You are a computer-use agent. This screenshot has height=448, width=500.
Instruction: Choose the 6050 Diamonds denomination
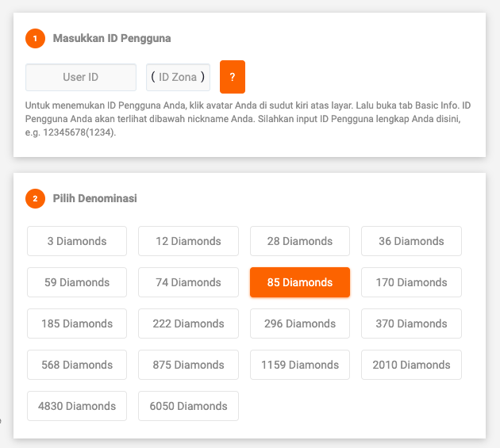pos(188,406)
